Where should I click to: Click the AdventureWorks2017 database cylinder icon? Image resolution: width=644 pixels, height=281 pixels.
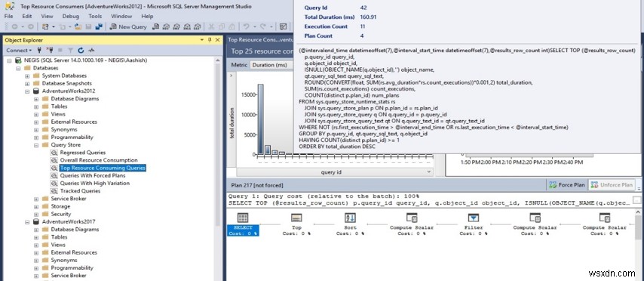[36, 222]
